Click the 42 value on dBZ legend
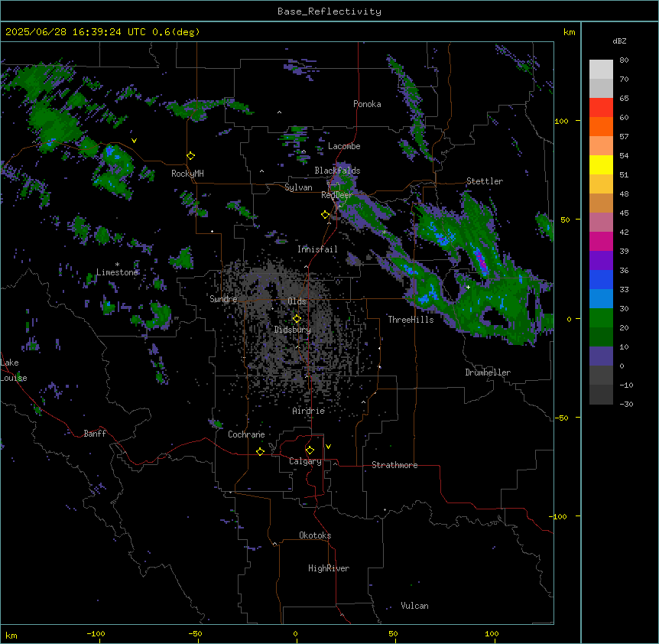This screenshot has height=644, width=659. 624,232
